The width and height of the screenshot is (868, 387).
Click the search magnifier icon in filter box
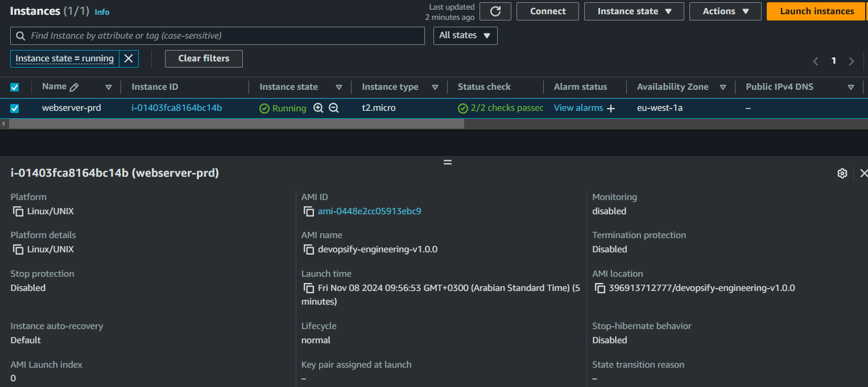click(x=21, y=36)
